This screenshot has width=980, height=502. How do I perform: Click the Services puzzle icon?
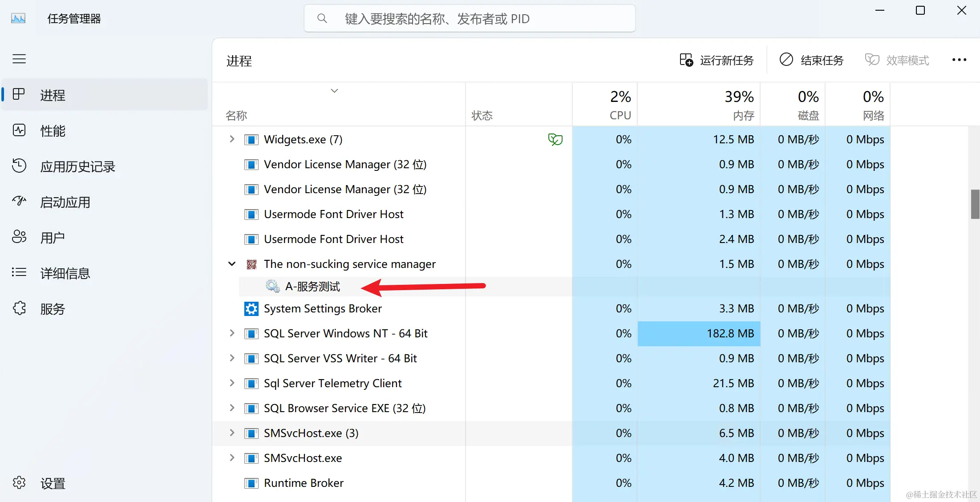tap(19, 308)
